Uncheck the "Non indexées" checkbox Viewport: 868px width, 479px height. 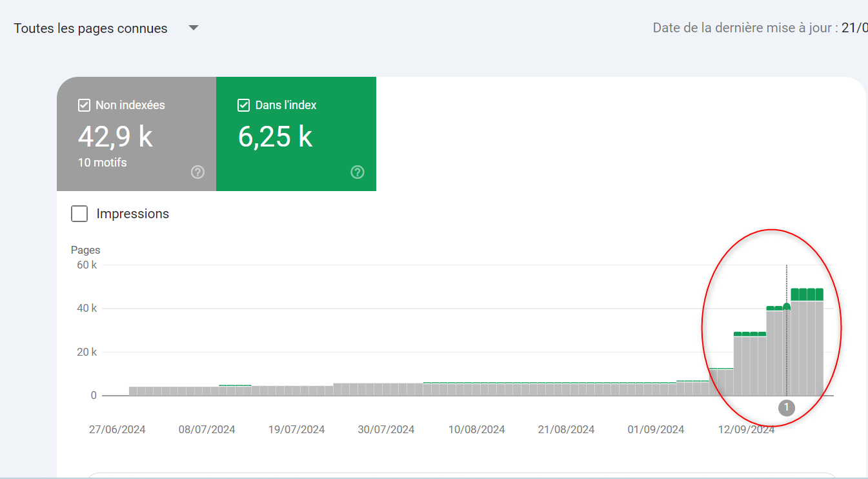coord(84,105)
